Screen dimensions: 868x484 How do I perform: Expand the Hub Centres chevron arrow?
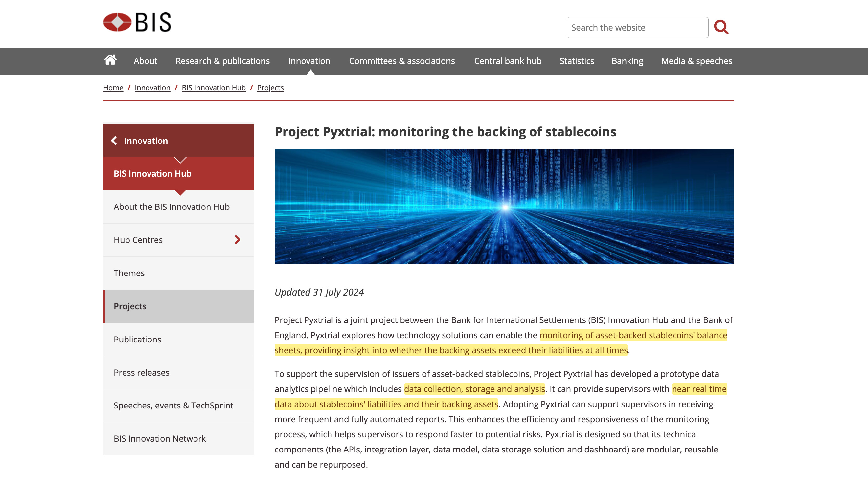click(x=237, y=240)
